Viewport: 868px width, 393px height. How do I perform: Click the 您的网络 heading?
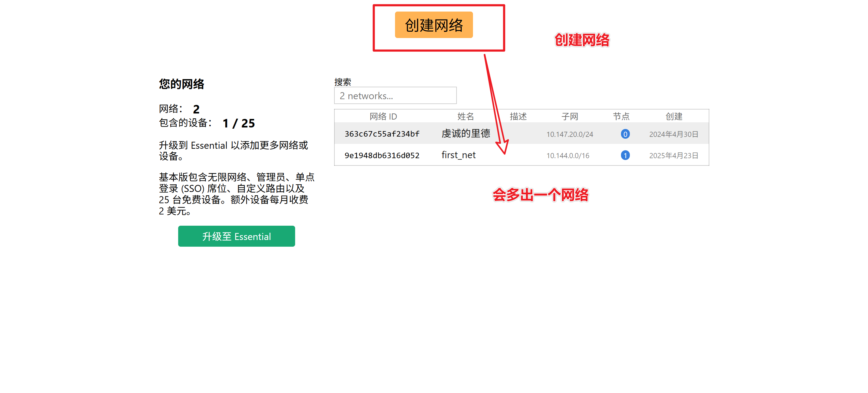[x=182, y=84]
